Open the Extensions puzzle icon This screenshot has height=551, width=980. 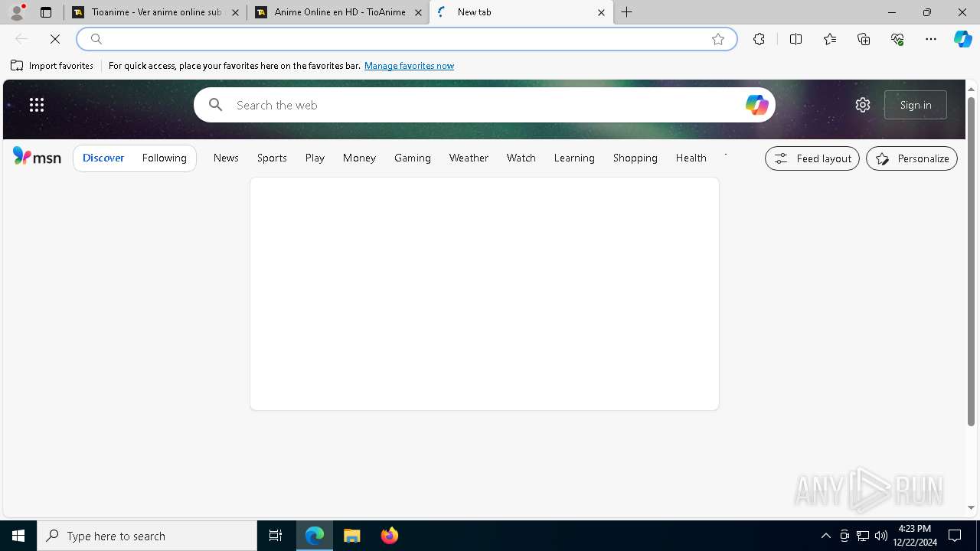tap(759, 39)
